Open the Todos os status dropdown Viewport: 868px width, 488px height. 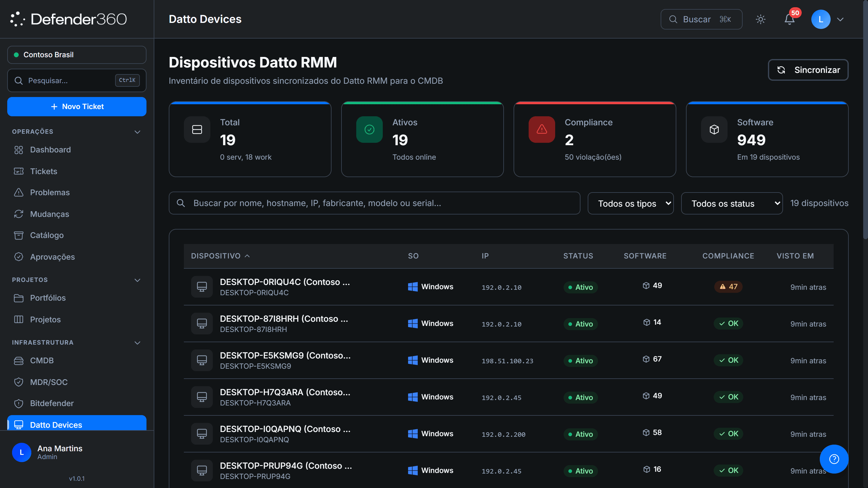coord(731,203)
